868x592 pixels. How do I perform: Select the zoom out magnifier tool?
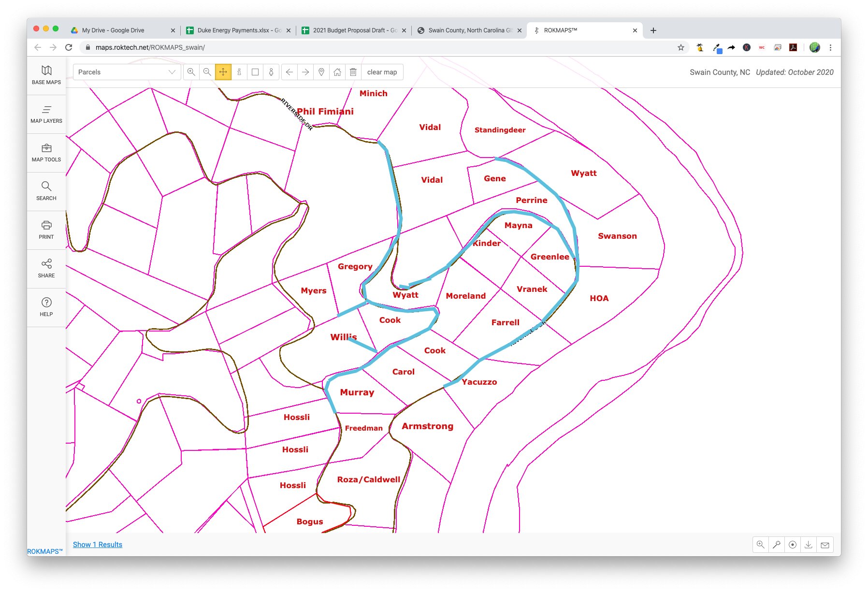(207, 72)
